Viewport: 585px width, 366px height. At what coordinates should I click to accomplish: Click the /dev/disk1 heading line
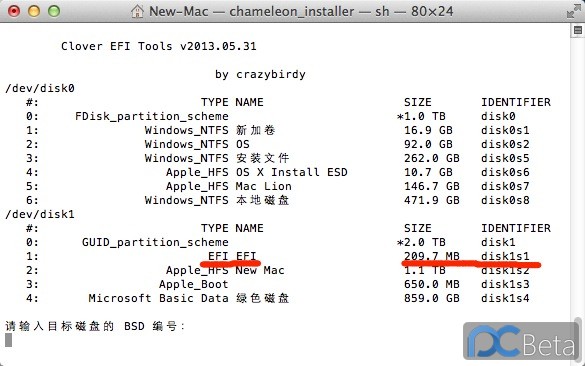coord(40,214)
